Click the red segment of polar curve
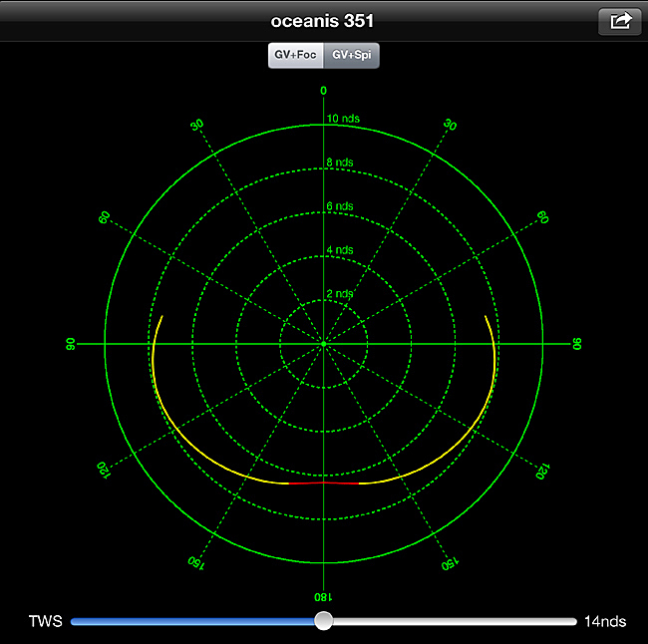This screenshot has height=644, width=648. point(324,483)
